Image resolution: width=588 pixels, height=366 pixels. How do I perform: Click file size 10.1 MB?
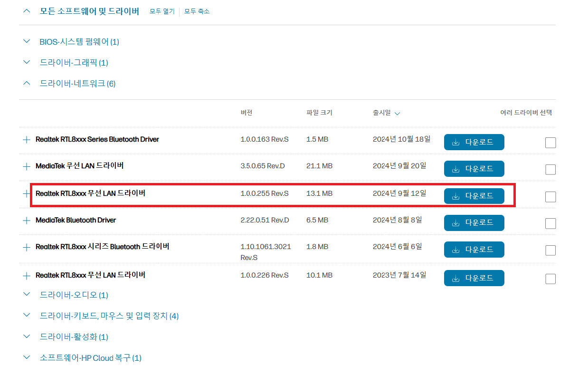coord(320,275)
